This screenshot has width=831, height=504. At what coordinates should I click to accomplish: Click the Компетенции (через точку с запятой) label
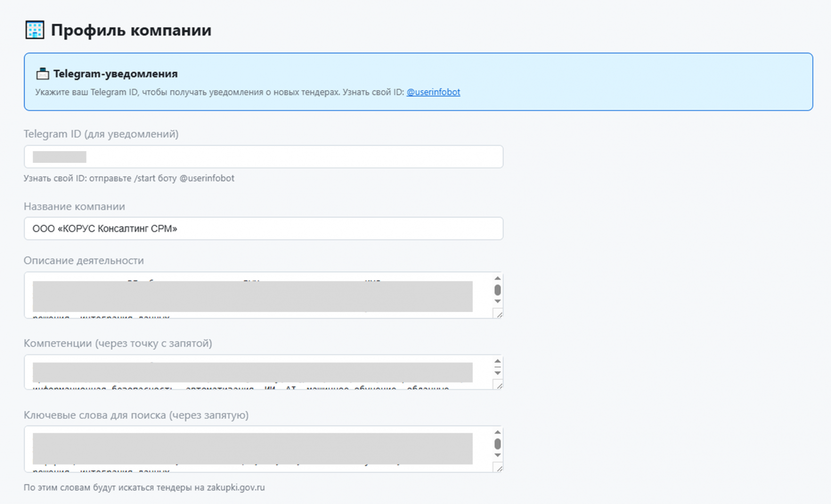118,343
